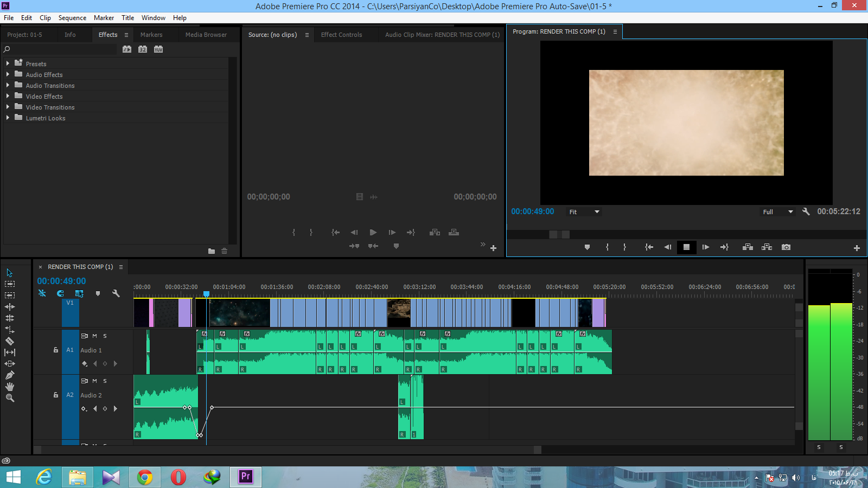Image resolution: width=868 pixels, height=488 pixels.
Task: Delete custom item in Effects panel
Action: [224, 251]
